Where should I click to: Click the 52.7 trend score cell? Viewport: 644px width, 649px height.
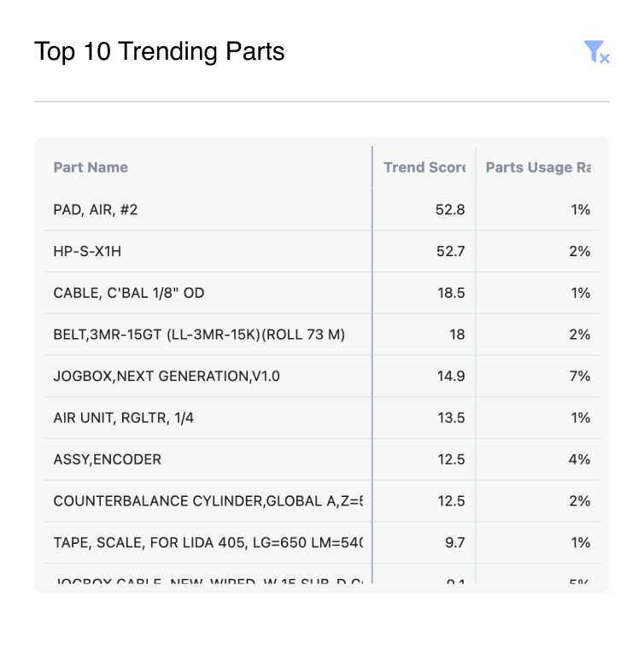450,251
